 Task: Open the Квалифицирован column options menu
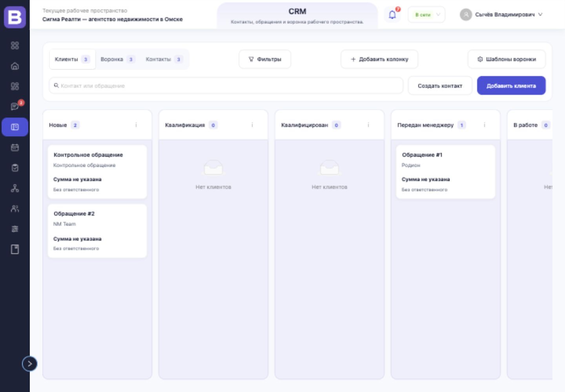click(368, 125)
